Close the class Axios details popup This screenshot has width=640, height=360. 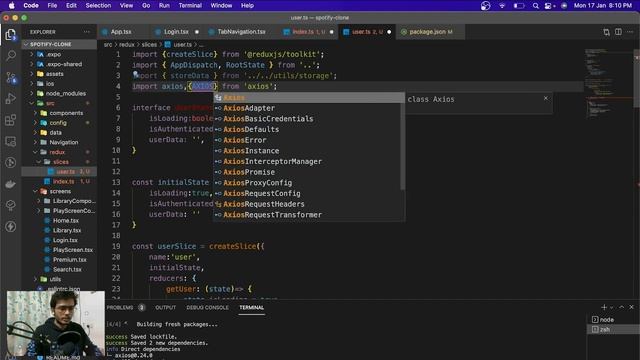546,98
